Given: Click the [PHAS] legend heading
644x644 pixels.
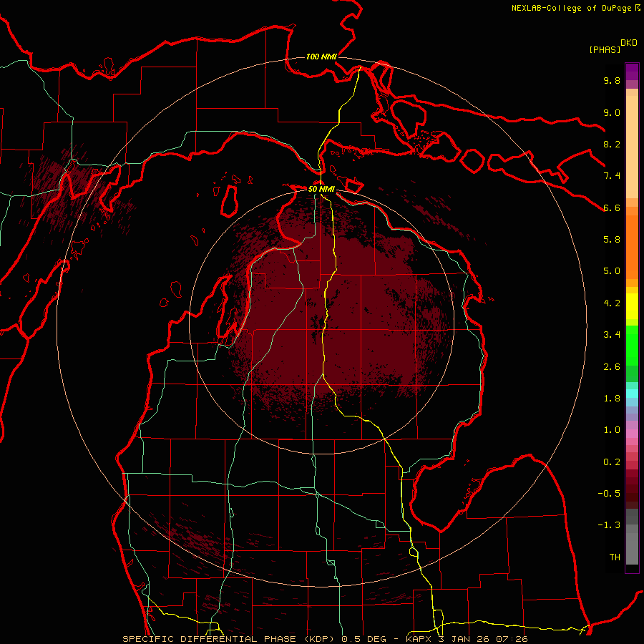Looking at the screenshot, I should (x=605, y=49).
